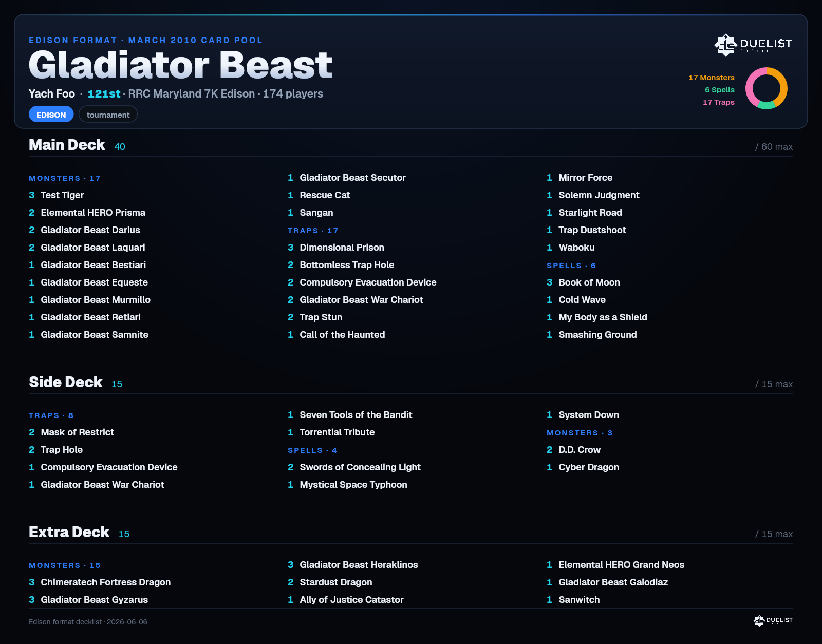Click the small Duelist logo in the footer
Viewport: 822px width, 644px height.
[x=773, y=620]
